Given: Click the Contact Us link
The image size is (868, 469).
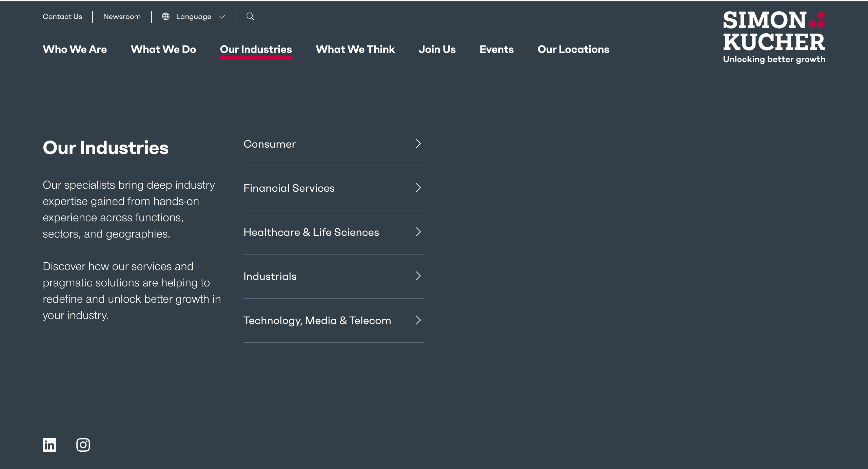Looking at the screenshot, I should click(x=62, y=16).
